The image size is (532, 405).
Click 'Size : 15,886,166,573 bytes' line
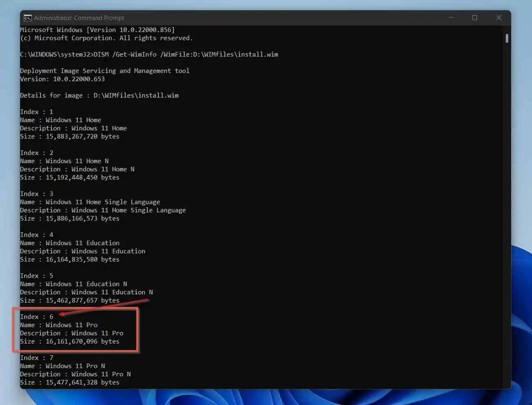click(x=70, y=218)
